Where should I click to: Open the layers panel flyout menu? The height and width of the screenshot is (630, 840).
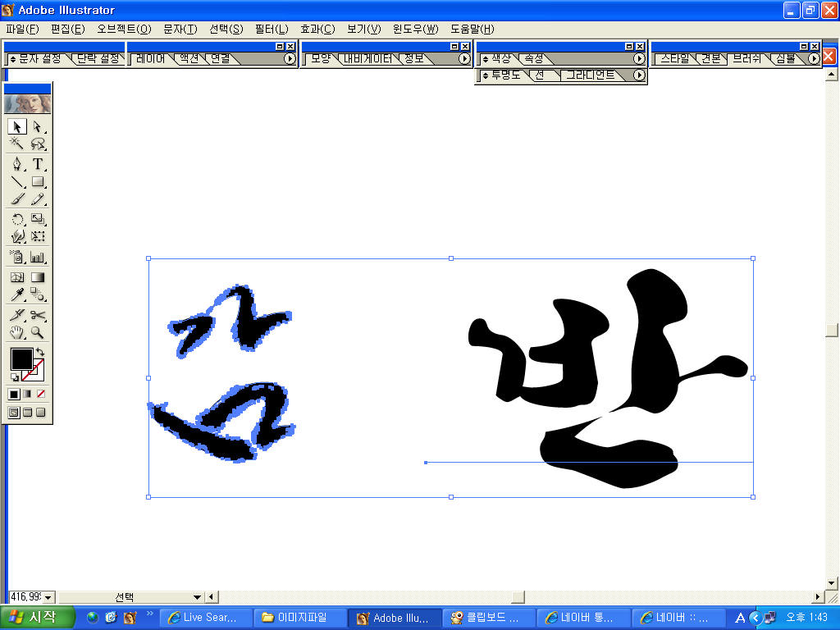point(290,59)
